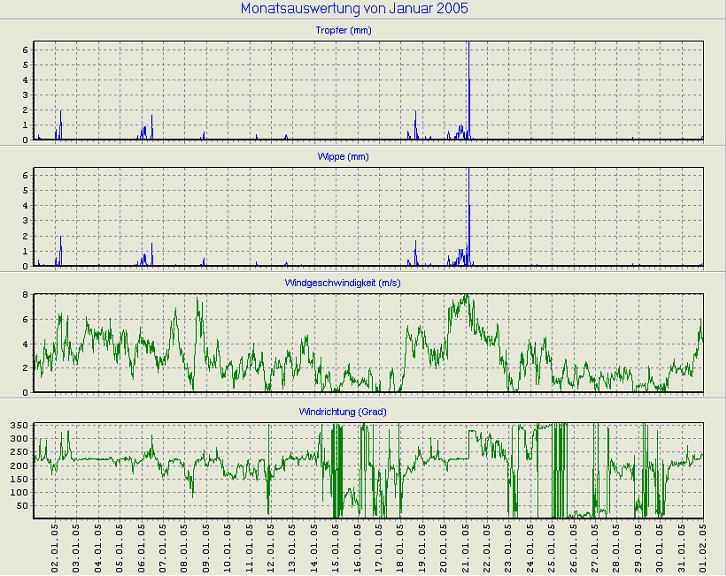Viewport: 726px width, 576px height.
Task: Click y-axis value 6 in the Tropfer chart
Action: (x=25, y=49)
